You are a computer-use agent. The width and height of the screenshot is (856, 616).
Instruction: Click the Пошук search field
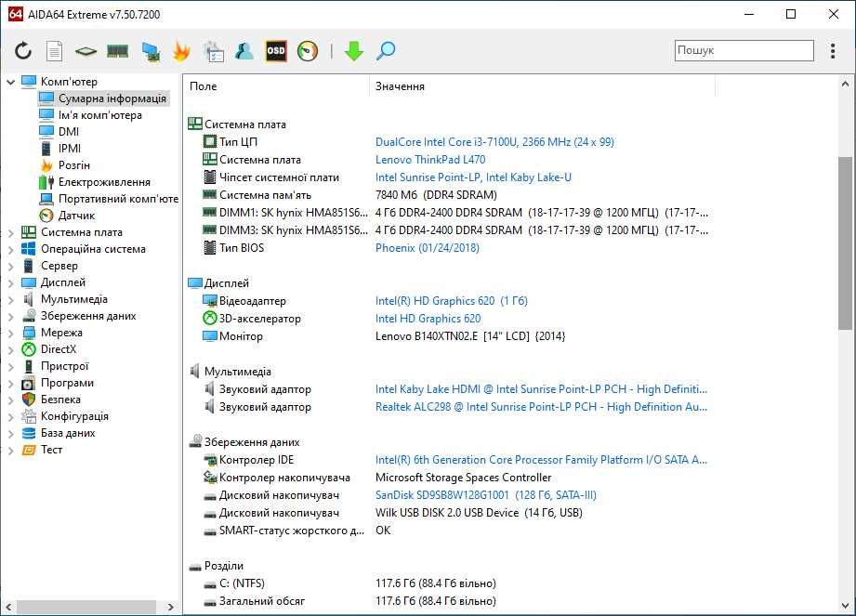(744, 50)
